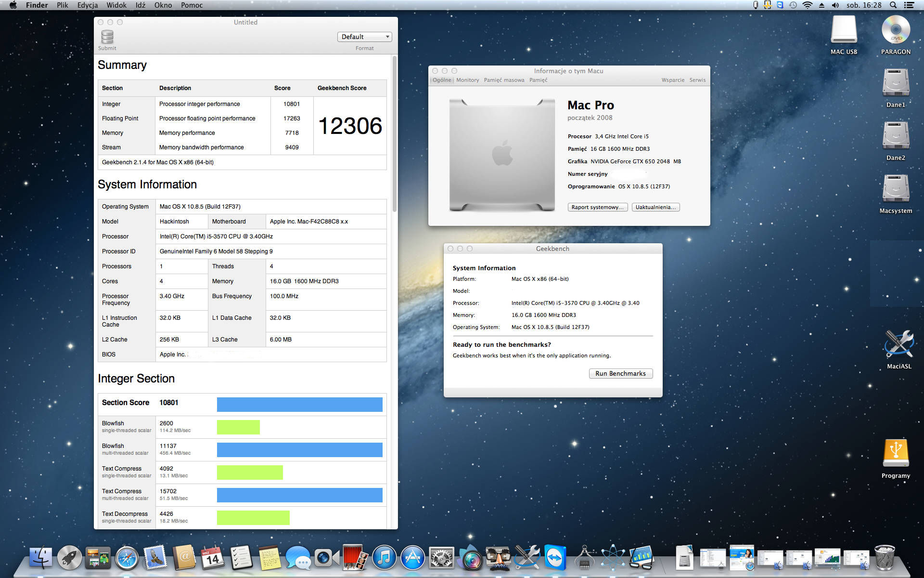Click Blowfish multi-threaded score 11137
The height and width of the screenshot is (578, 924).
(x=168, y=446)
